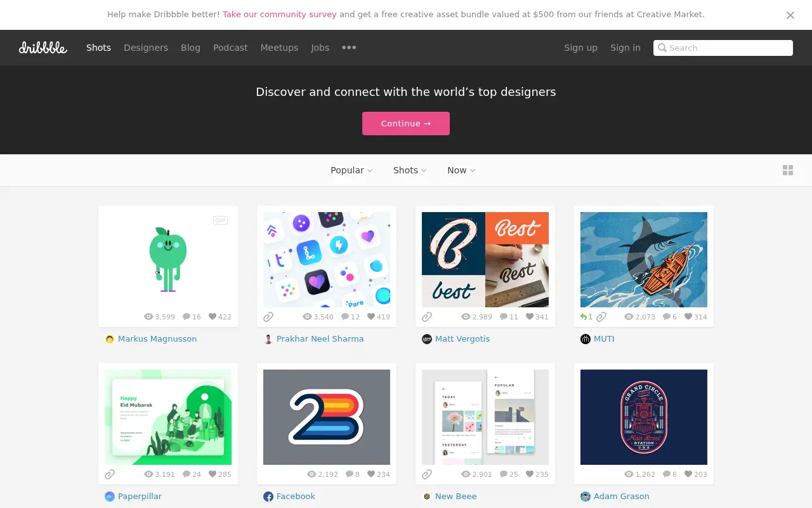Visit New Beee's profile link

coord(455,497)
